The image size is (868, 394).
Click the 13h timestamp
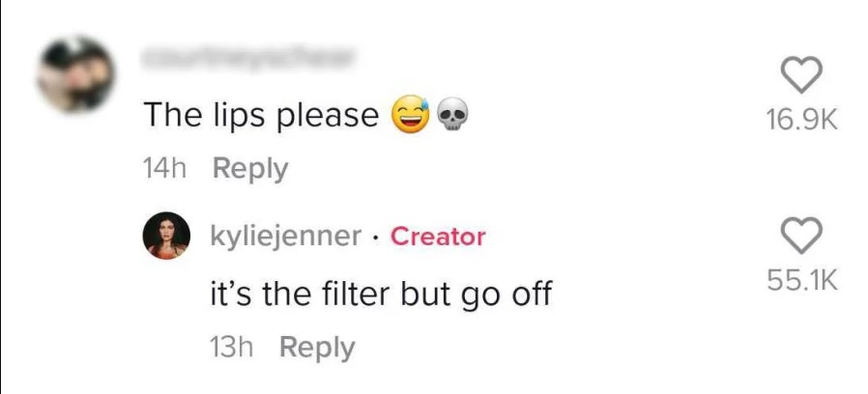232,348
